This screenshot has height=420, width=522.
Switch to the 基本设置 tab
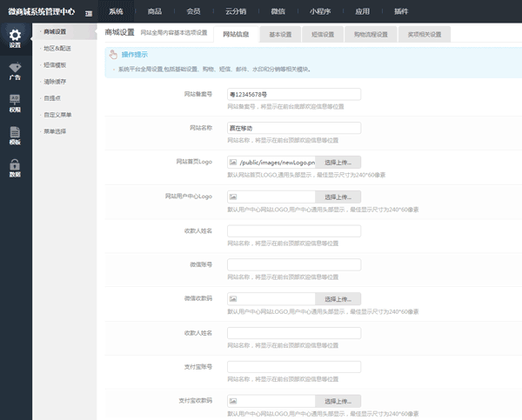280,35
